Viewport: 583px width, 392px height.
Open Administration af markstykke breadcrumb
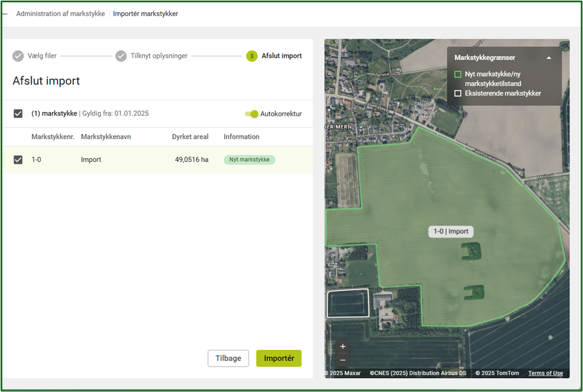60,13
